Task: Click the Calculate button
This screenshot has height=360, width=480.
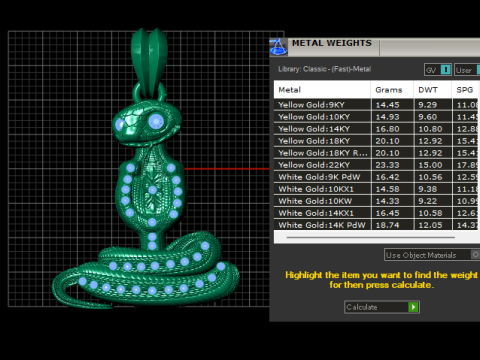Action: pos(382,307)
